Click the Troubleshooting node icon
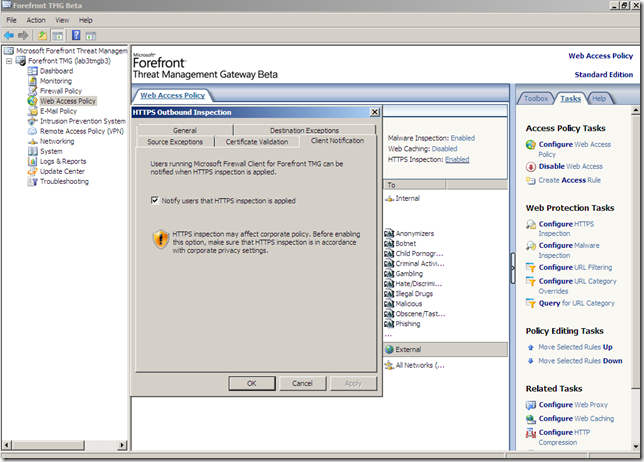The image size is (644, 462). [32, 182]
